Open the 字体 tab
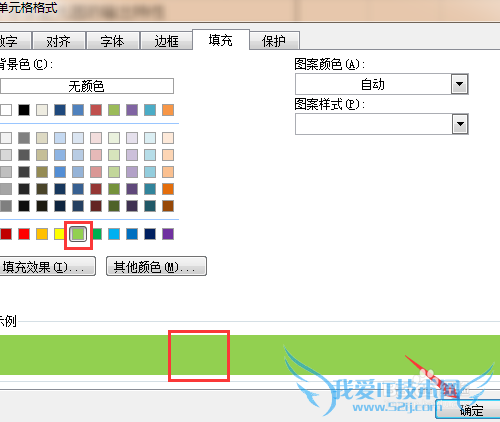 [113, 41]
